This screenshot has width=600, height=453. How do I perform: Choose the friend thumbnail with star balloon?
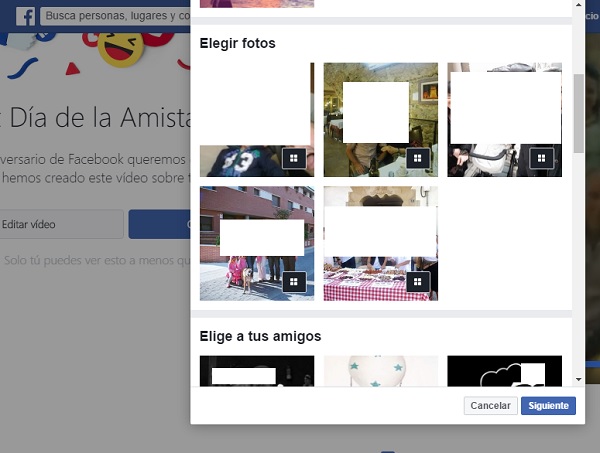pos(381,371)
